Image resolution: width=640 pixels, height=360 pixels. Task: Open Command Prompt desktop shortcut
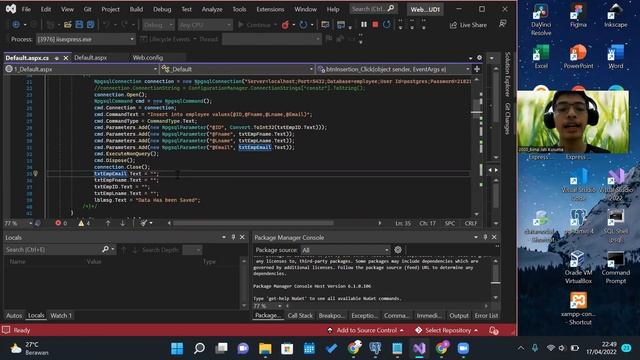pyautogui.click(x=616, y=268)
